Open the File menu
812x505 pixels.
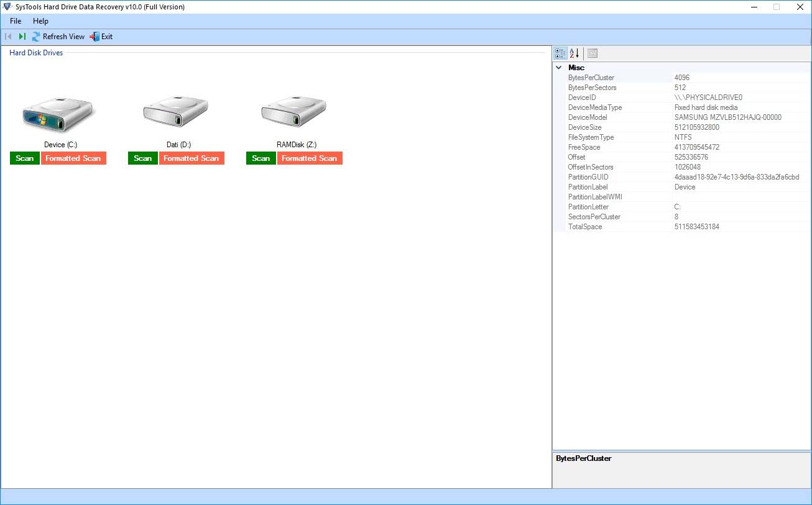click(16, 21)
